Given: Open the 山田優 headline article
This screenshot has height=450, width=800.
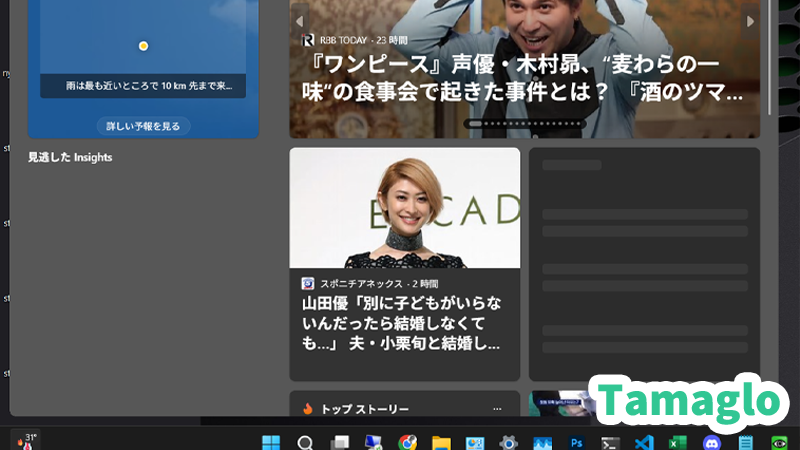Looking at the screenshot, I should [x=402, y=323].
